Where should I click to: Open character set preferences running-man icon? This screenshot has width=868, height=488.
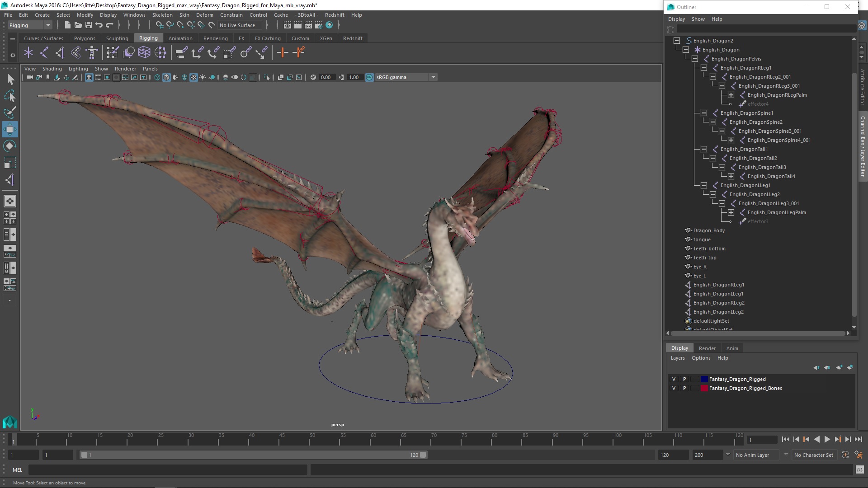pos(859,455)
